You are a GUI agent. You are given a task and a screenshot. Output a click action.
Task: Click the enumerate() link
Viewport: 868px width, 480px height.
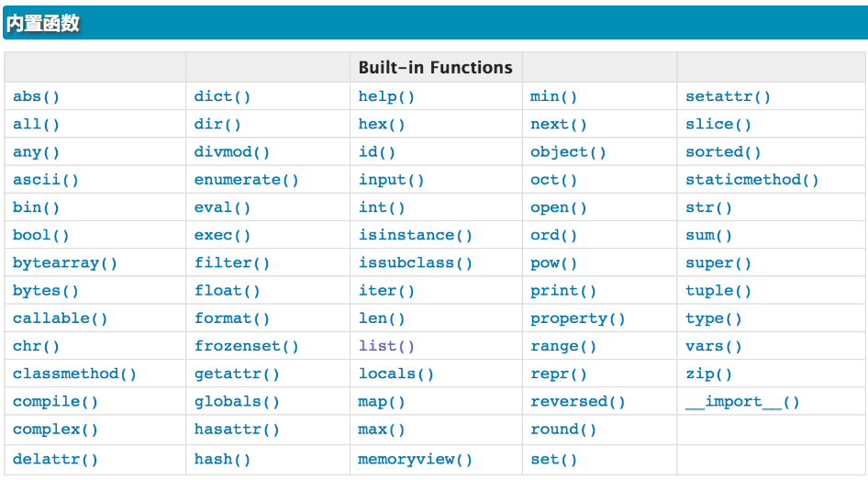(246, 179)
